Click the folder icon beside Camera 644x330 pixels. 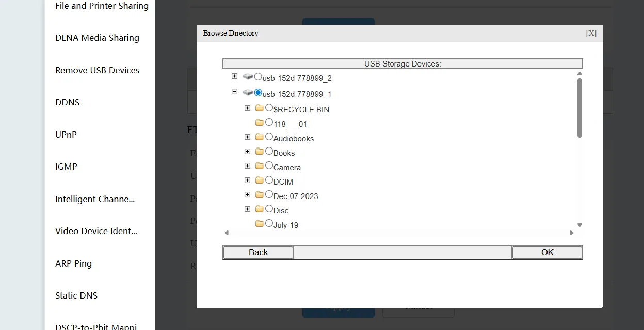tap(259, 166)
